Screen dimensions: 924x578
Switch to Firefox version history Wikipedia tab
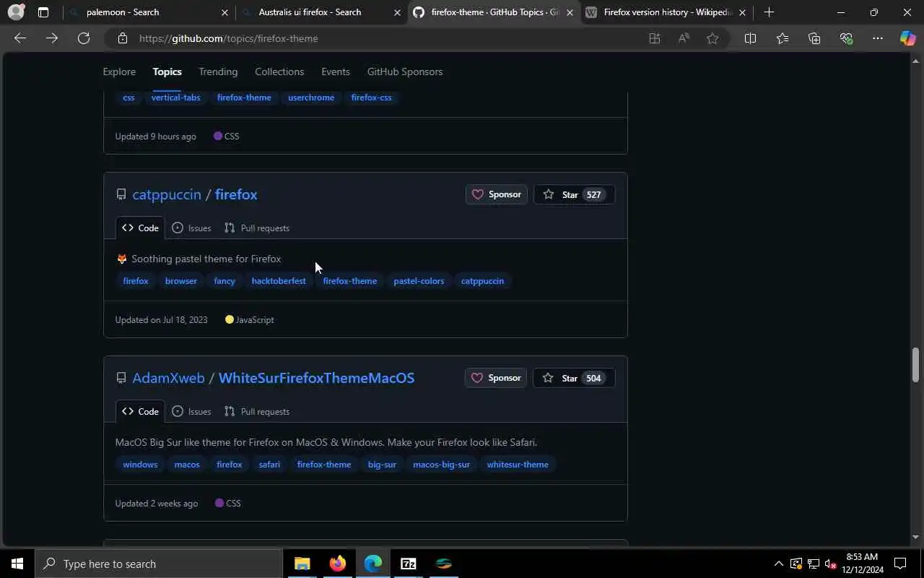point(666,12)
